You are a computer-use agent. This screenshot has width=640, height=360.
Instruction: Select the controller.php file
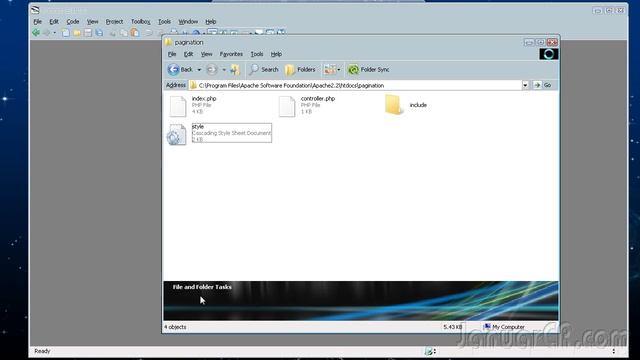pos(307,106)
